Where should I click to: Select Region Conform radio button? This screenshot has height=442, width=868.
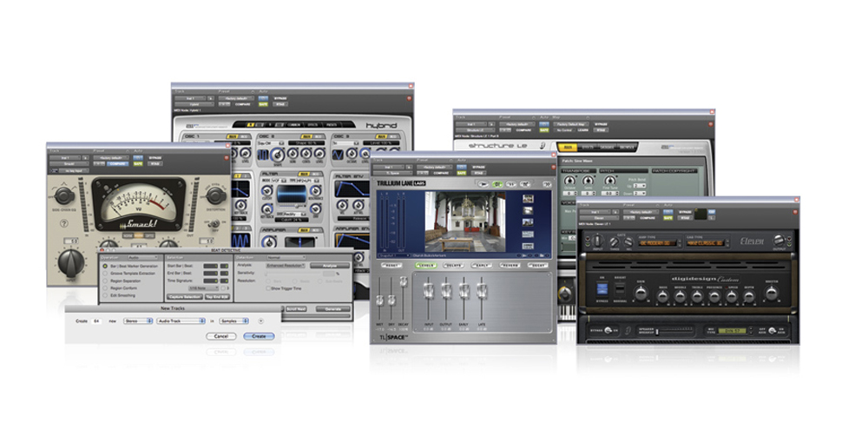coord(105,288)
